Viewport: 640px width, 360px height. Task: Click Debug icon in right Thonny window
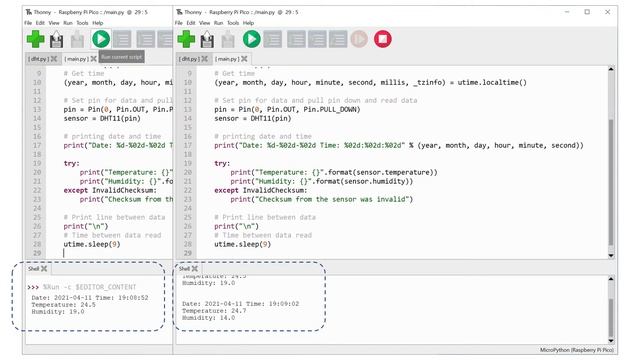click(x=273, y=40)
